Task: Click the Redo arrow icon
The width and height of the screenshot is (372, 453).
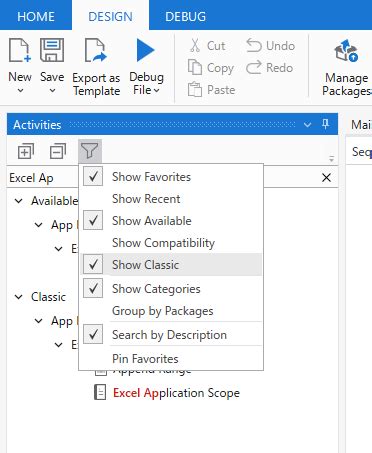Action: click(254, 67)
